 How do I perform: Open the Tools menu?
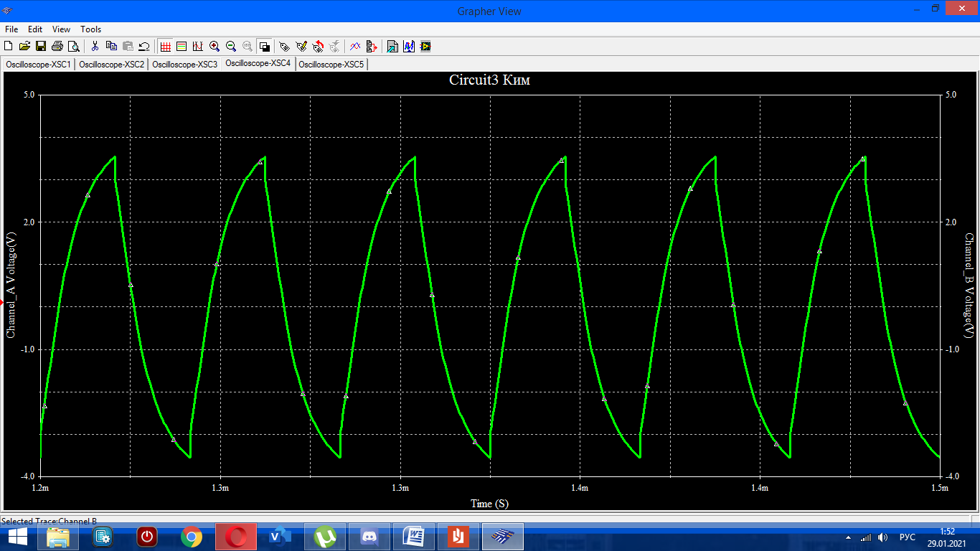pyautogui.click(x=90, y=29)
